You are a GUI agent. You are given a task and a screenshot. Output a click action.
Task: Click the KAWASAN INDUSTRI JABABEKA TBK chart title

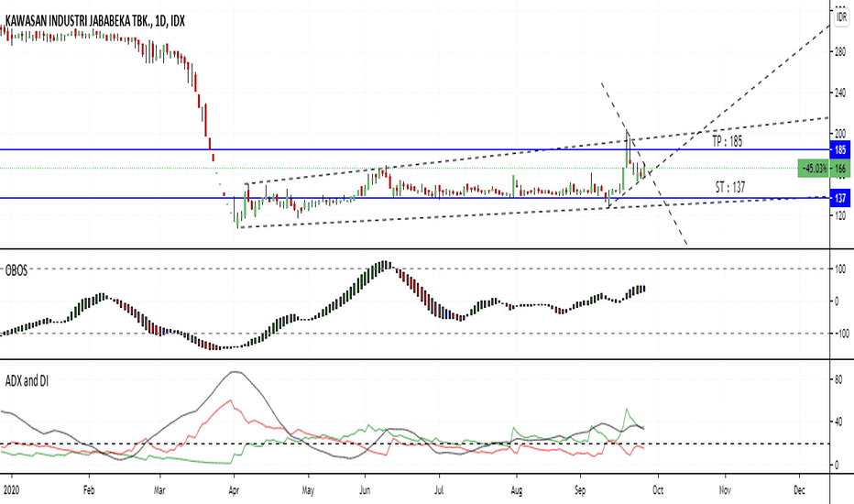(x=94, y=21)
